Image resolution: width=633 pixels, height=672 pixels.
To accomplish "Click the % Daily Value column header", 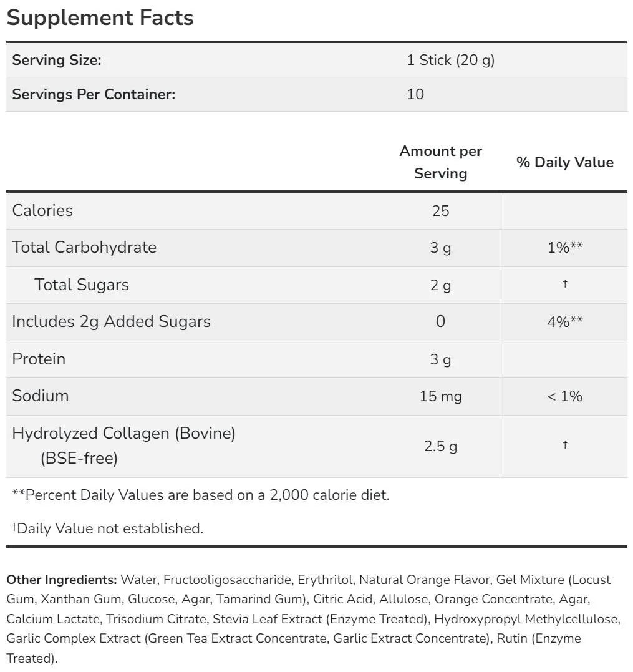I will tap(564, 162).
